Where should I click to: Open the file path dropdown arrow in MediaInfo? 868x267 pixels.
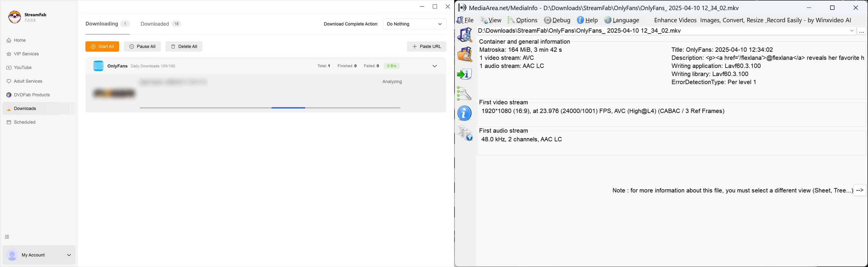point(851,31)
